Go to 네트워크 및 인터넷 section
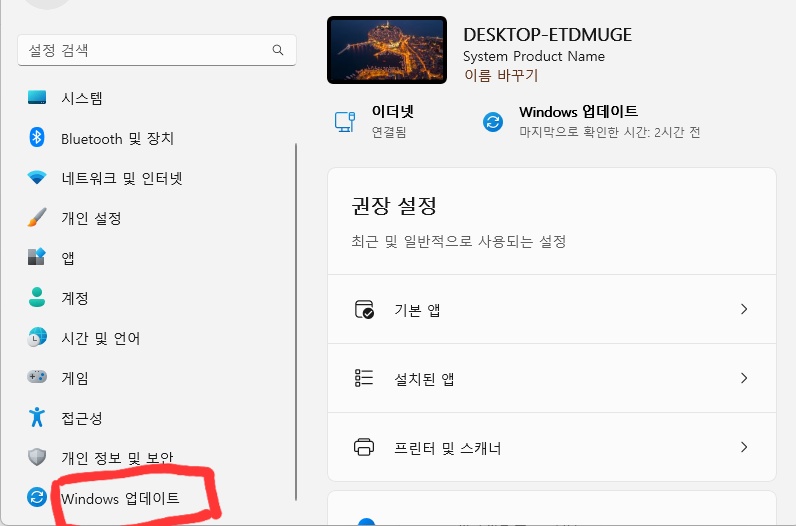Viewport: 796px width, 526px height. (122, 178)
